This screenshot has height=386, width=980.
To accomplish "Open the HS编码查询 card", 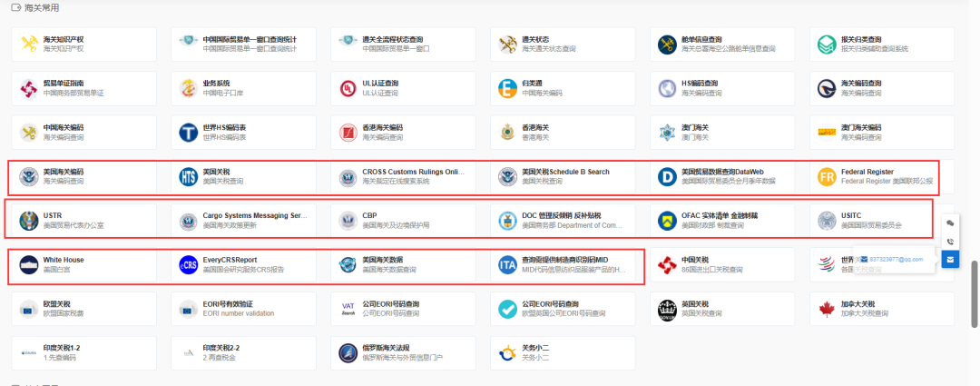I will point(722,88).
